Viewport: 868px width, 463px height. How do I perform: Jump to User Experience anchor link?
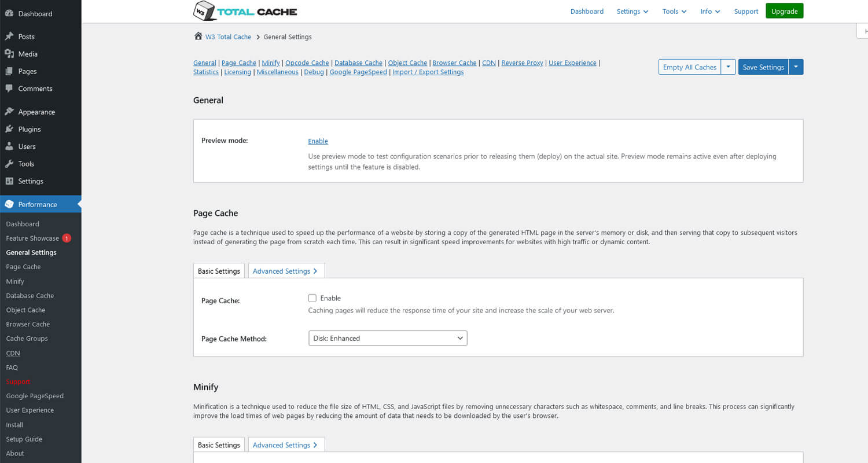pos(572,63)
